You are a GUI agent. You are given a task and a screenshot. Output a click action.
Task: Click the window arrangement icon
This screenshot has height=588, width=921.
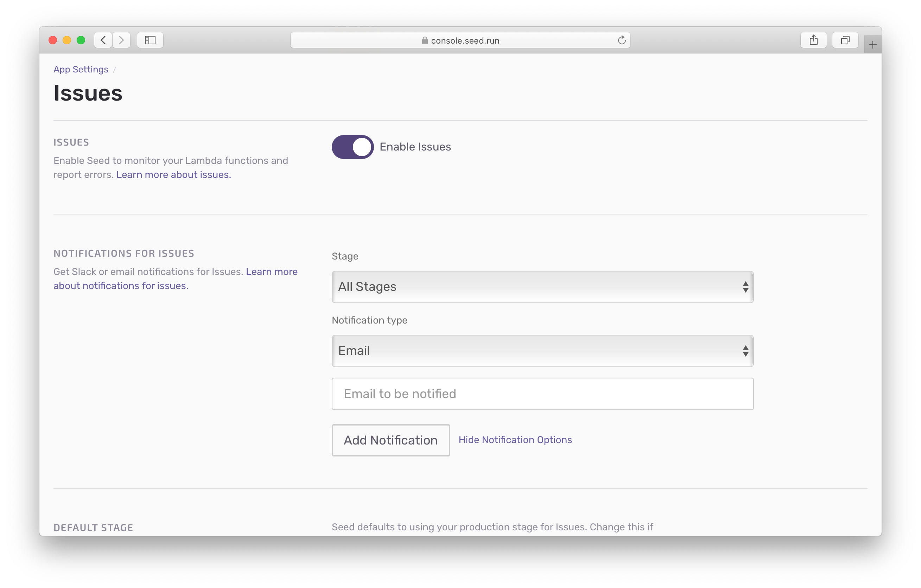(x=845, y=40)
